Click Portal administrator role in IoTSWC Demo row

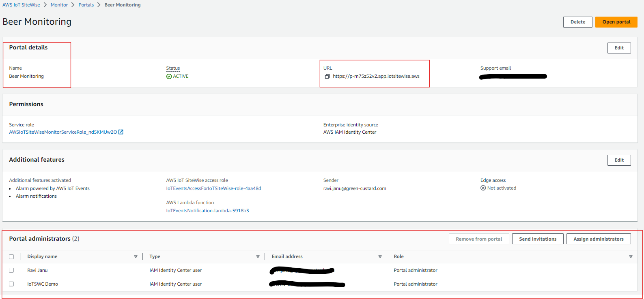[416, 284]
